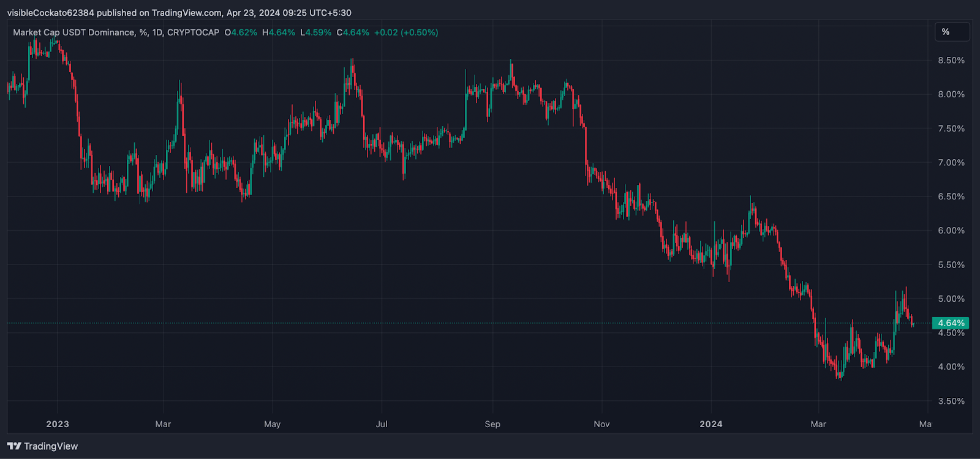
Task: Click the CRYPTOCAP source label
Action: 193,32
